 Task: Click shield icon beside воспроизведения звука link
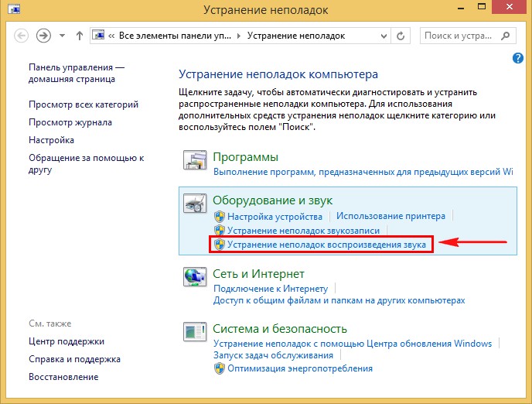click(x=220, y=245)
